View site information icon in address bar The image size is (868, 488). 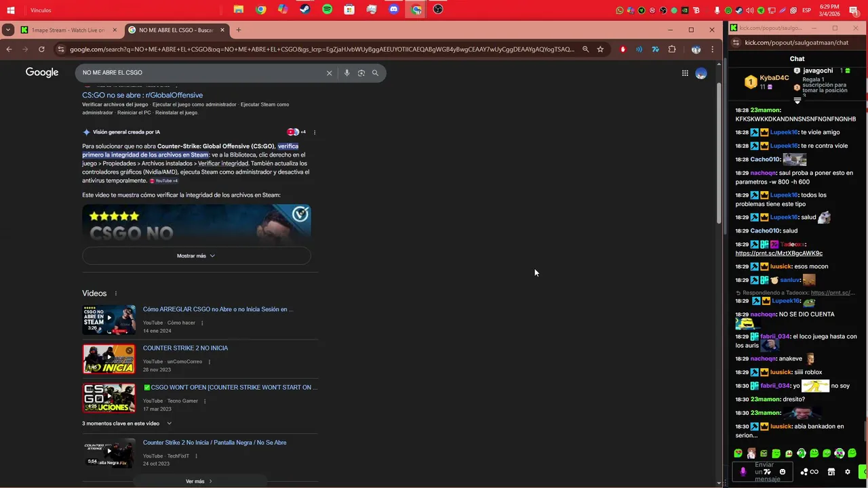61,49
